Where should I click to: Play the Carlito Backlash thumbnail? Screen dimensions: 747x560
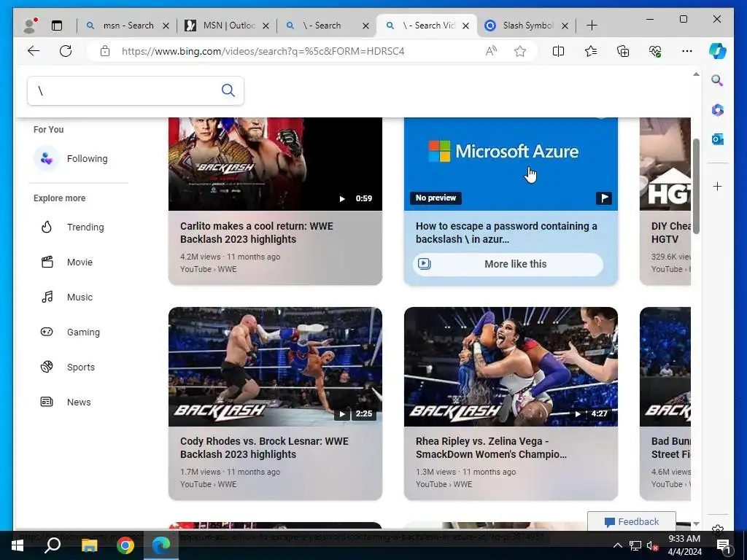(275, 164)
